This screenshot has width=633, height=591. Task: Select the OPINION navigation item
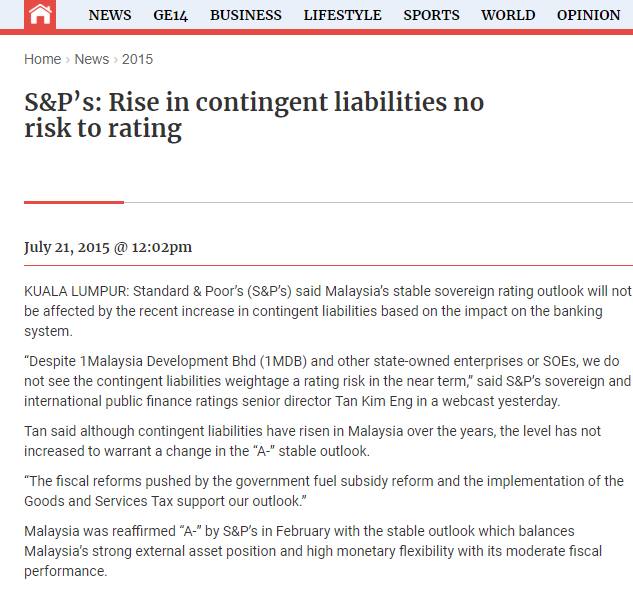point(588,15)
